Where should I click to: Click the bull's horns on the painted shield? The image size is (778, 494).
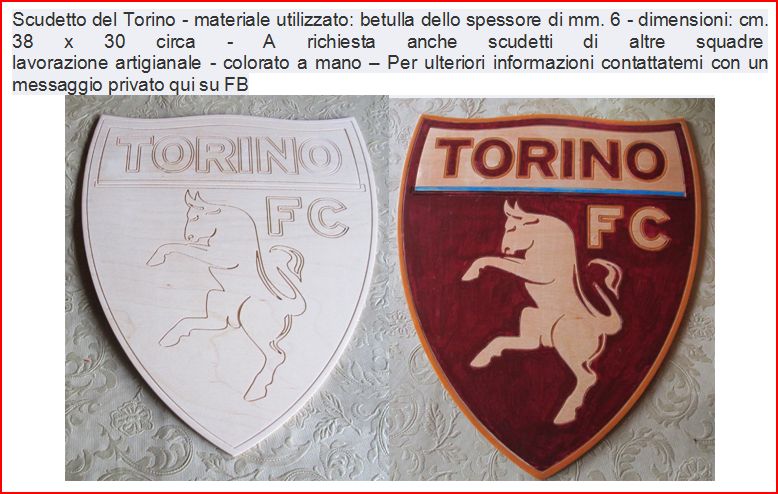pyautogui.click(x=513, y=209)
